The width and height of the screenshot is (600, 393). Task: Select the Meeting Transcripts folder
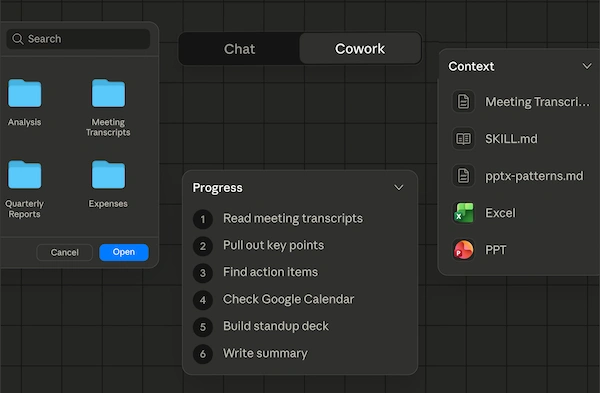[108, 93]
